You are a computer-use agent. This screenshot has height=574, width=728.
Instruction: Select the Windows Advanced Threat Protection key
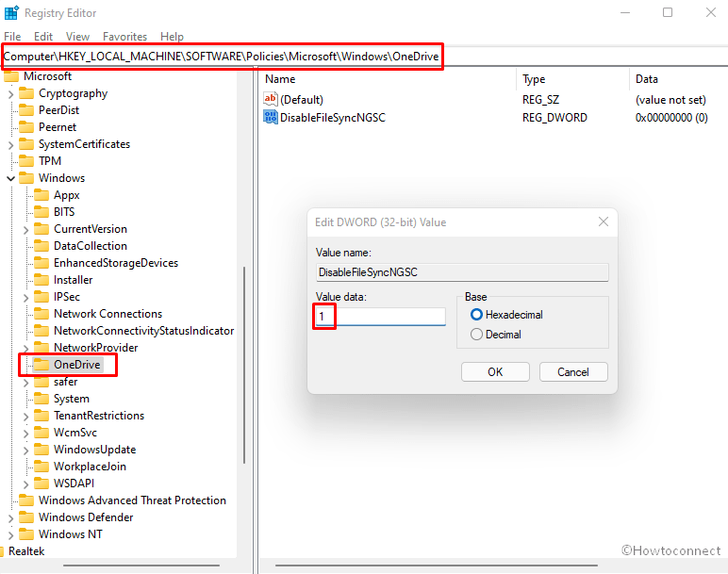click(132, 500)
